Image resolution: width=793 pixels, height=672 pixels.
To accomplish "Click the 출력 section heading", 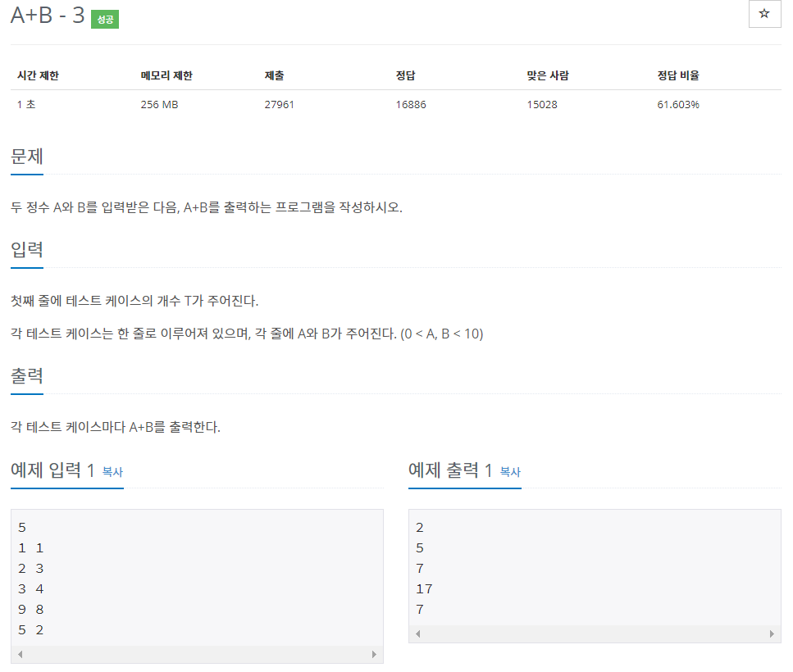I will pos(27,376).
